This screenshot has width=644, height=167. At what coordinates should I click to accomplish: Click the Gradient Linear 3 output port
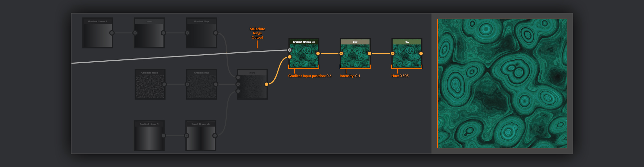pyautogui.click(x=163, y=136)
